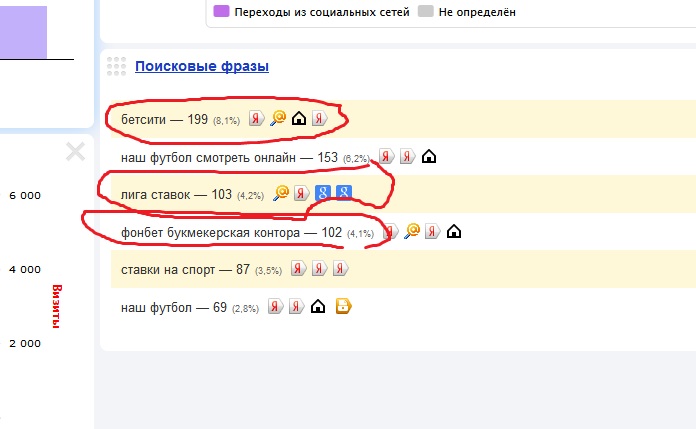Click the purple bar in the left chart
The image size is (696, 429).
pyautogui.click(x=24, y=32)
